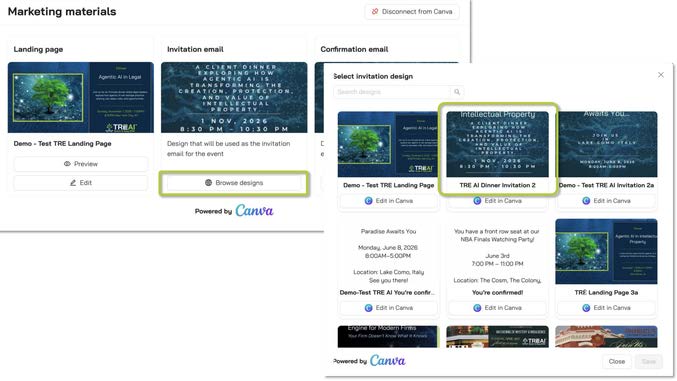Edit in Canva for You're confirmed!
The height and width of the screenshot is (381, 677).
(x=497, y=308)
